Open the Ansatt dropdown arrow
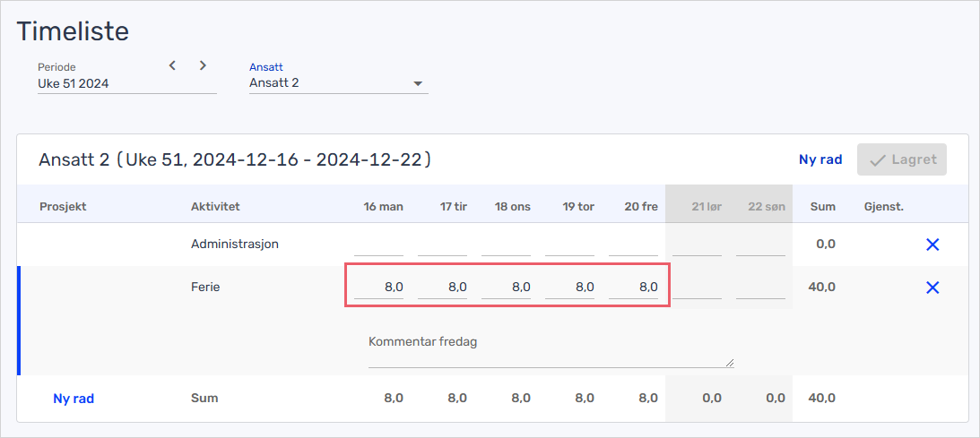The image size is (980, 438). pos(418,83)
